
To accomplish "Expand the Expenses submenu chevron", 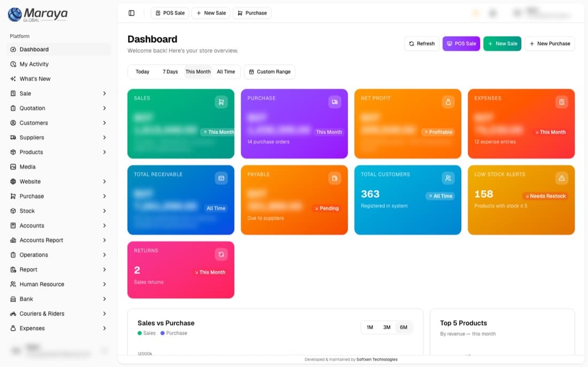I will [105, 329].
